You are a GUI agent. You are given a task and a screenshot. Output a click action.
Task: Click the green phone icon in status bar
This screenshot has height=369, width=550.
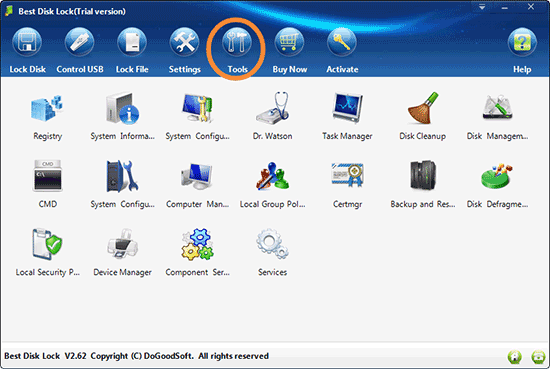pyautogui.click(x=538, y=357)
